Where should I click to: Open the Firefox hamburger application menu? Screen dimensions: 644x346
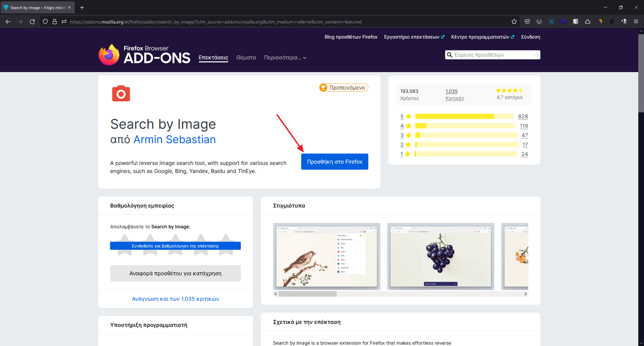(x=636, y=22)
